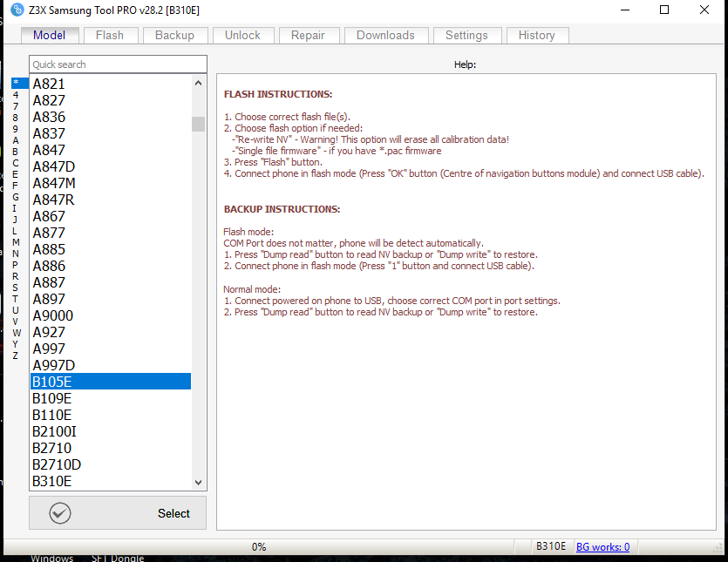Select model B109E in the list
Image resolution: width=728 pixels, height=562 pixels.
tap(111, 398)
